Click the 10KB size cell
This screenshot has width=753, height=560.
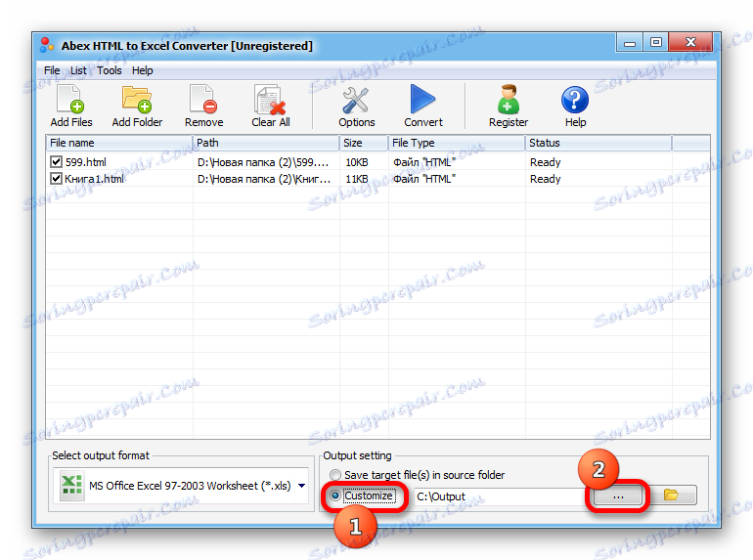pos(356,162)
